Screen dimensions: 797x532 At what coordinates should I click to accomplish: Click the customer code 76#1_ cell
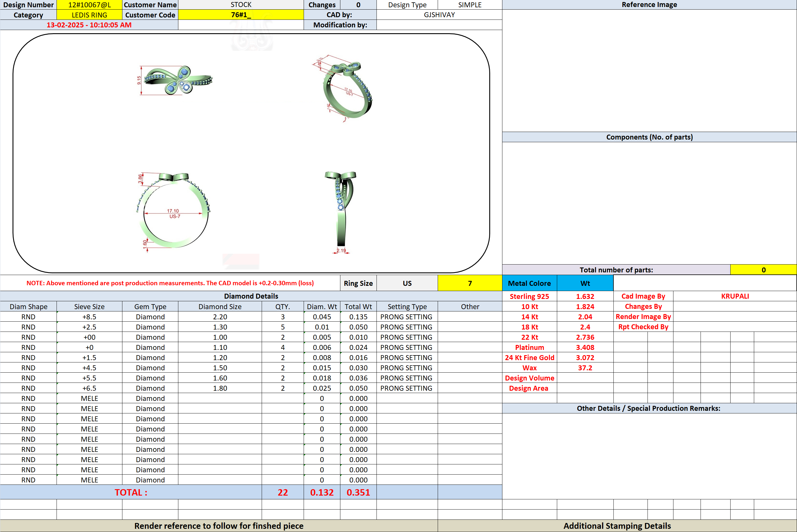(x=241, y=15)
